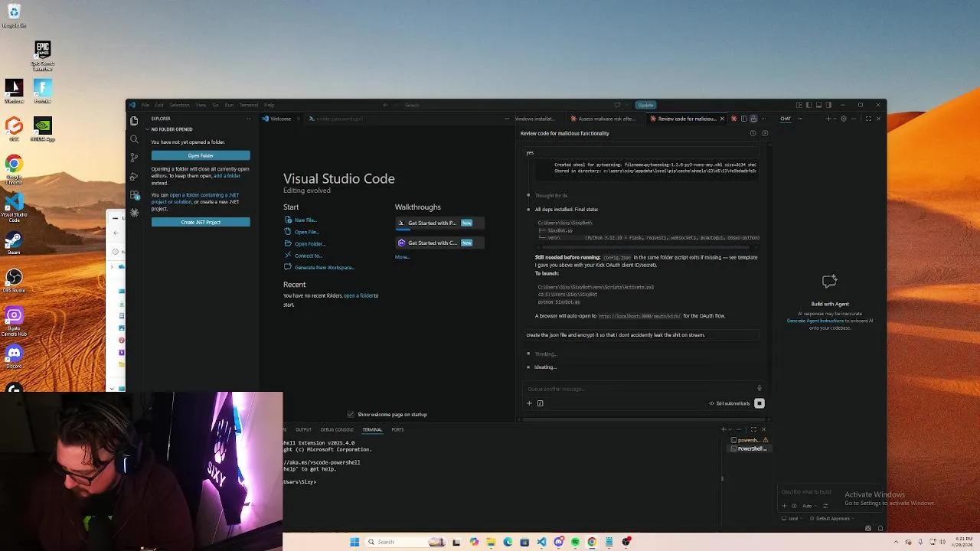The height and width of the screenshot is (551, 980).
Task: Click the chat history clock icon
Action: coord(753,133)
